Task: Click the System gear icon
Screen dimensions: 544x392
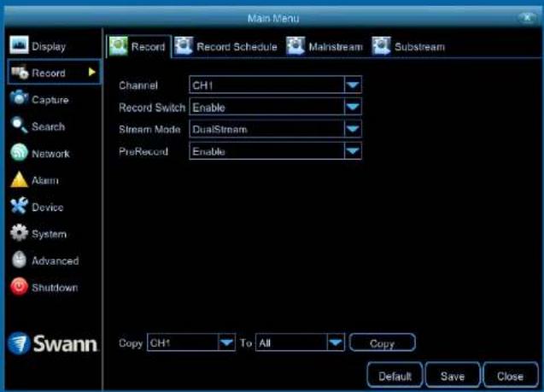Action: [19, 233]
